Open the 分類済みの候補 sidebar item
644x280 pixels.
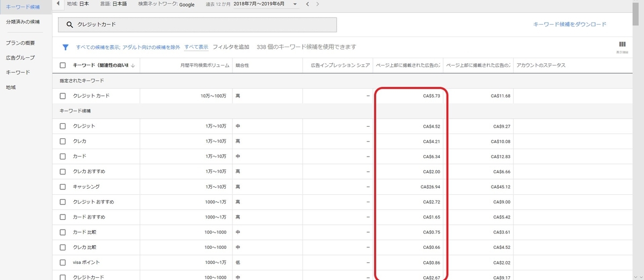click(x=23, y=22)
